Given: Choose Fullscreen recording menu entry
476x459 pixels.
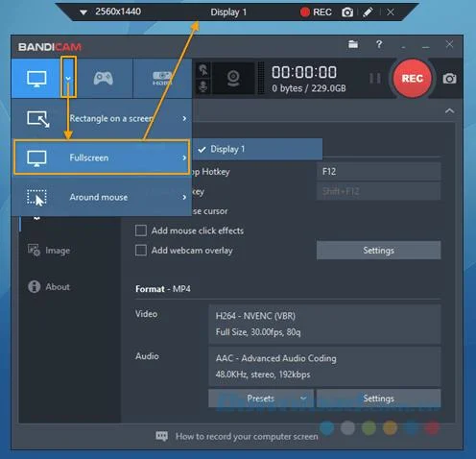Looking at the screenshot, I should (x=102, y=157).
